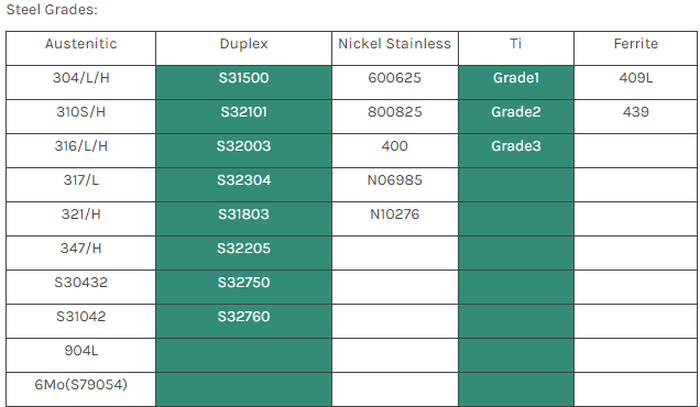The height and width of the screenshot is (407, 700).
Task: Click the 6Mo(S79054) austenitic cell
Action: tap(81, 385)
